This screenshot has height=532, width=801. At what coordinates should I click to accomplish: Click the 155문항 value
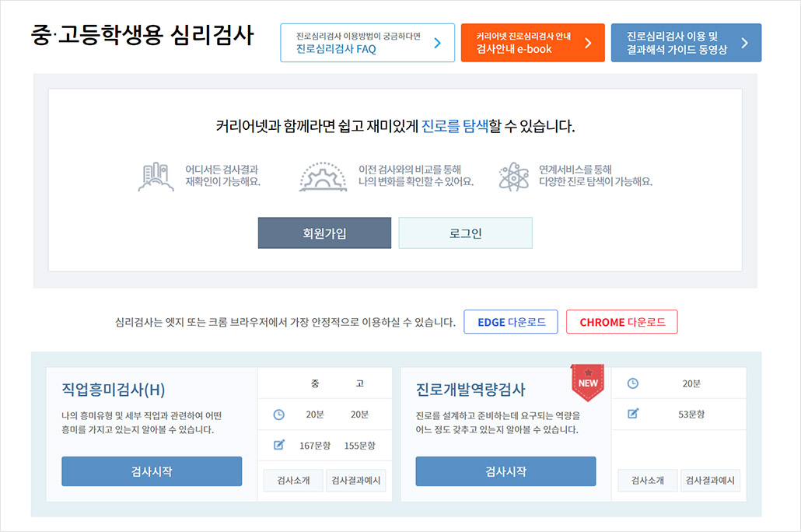[359, 446]
